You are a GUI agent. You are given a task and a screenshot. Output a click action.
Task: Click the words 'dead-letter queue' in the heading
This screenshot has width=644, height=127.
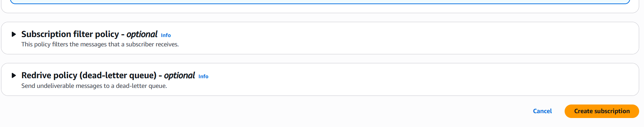tap(118, 75)
